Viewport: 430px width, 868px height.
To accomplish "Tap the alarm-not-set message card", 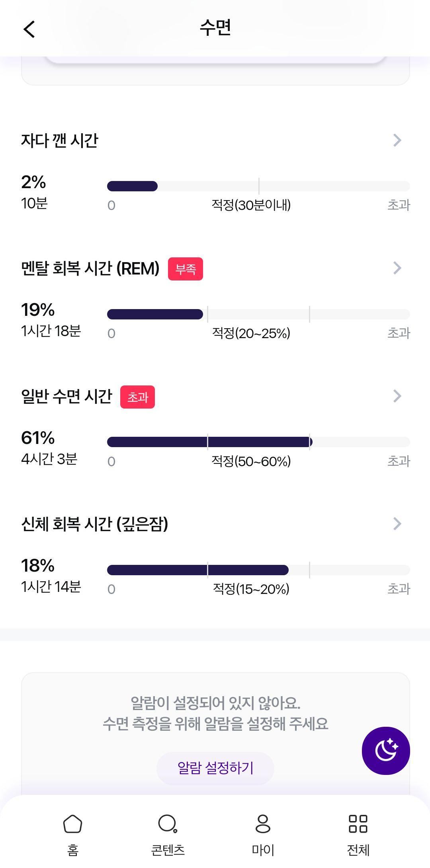I will click(x=215, y=734).
